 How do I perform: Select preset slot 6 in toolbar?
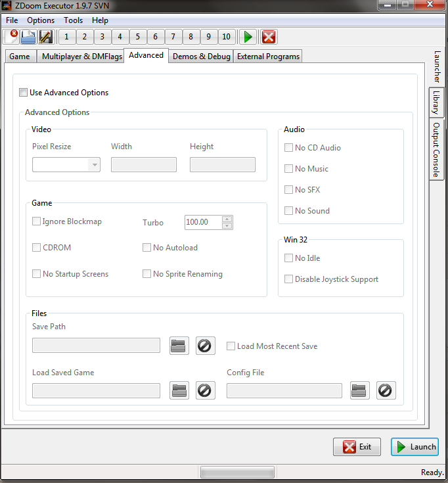pyautogui.click(x=155, y=37)
